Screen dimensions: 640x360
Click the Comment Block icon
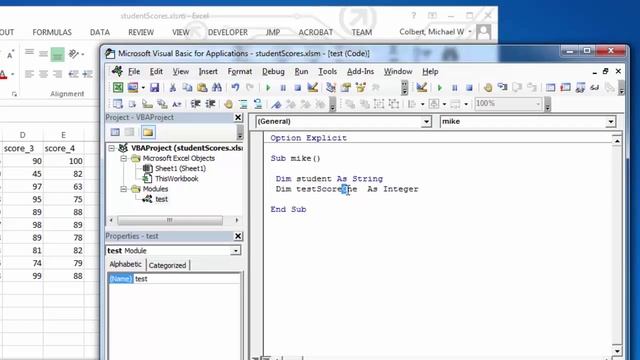(243, 104)
